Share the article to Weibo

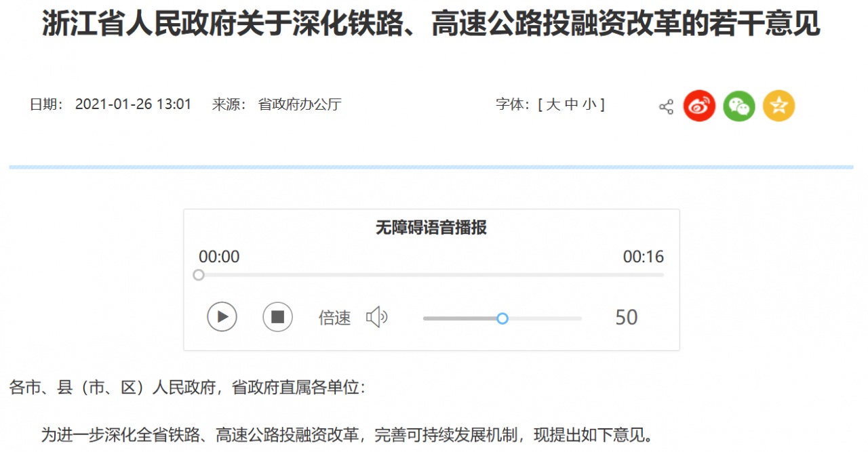click(x=699, y=106)
